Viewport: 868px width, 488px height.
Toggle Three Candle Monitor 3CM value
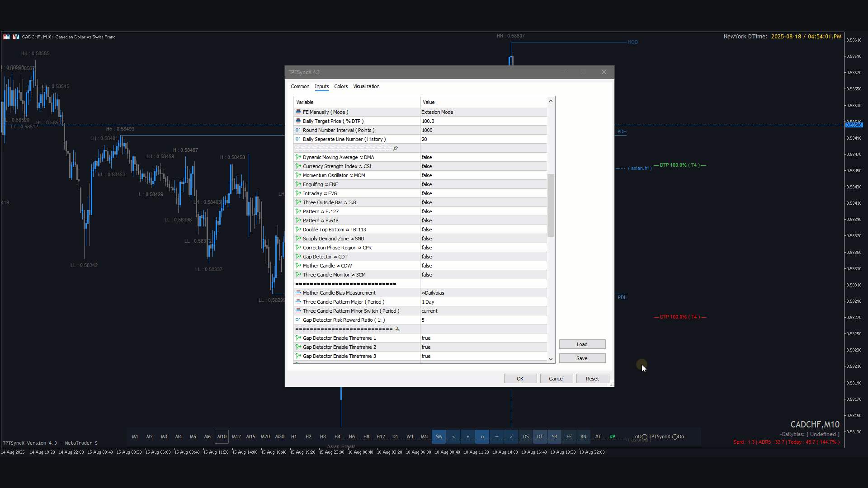(x=483, y=275)
